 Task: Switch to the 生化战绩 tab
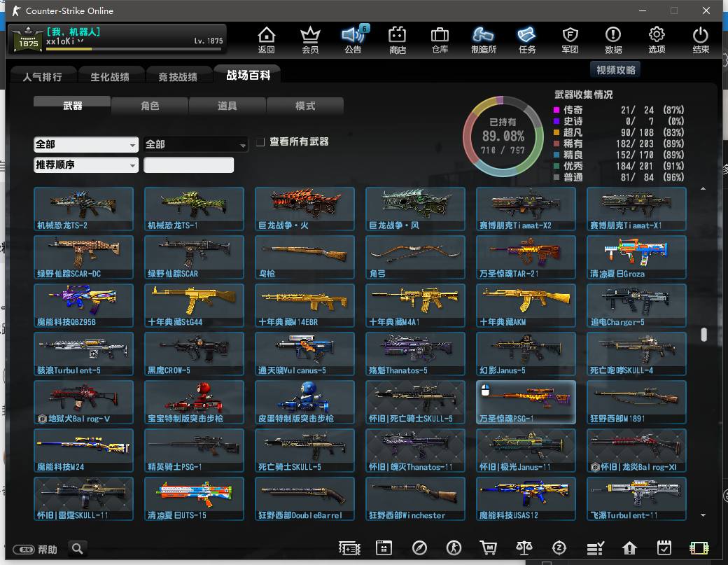[110, 77]
